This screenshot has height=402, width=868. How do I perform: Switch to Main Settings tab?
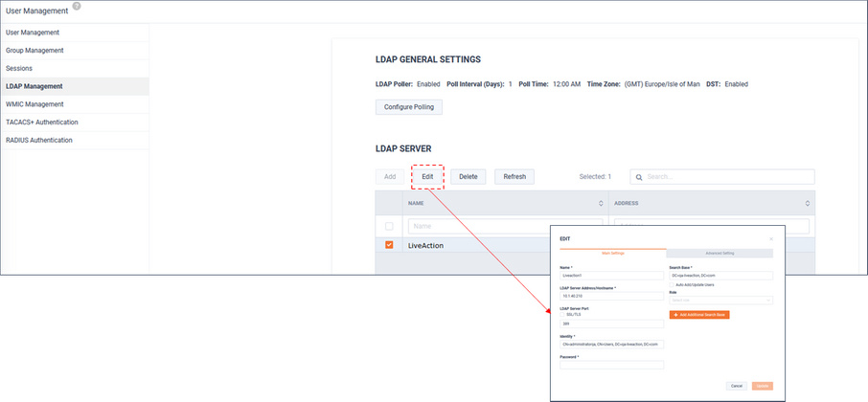[613, 254]
